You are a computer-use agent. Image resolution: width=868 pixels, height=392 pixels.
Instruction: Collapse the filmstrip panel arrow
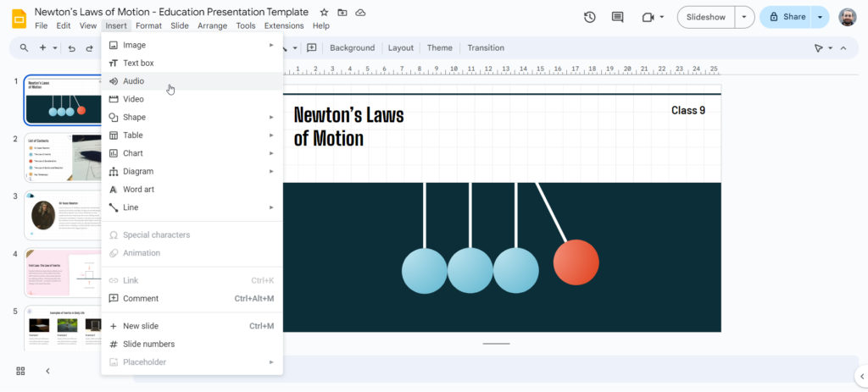(47, 371)
